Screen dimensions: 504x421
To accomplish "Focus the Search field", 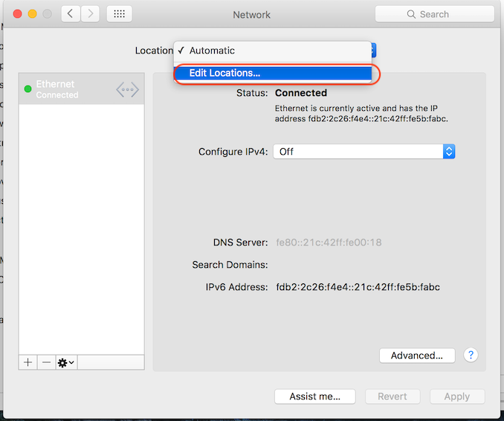I will coord(435,14).
